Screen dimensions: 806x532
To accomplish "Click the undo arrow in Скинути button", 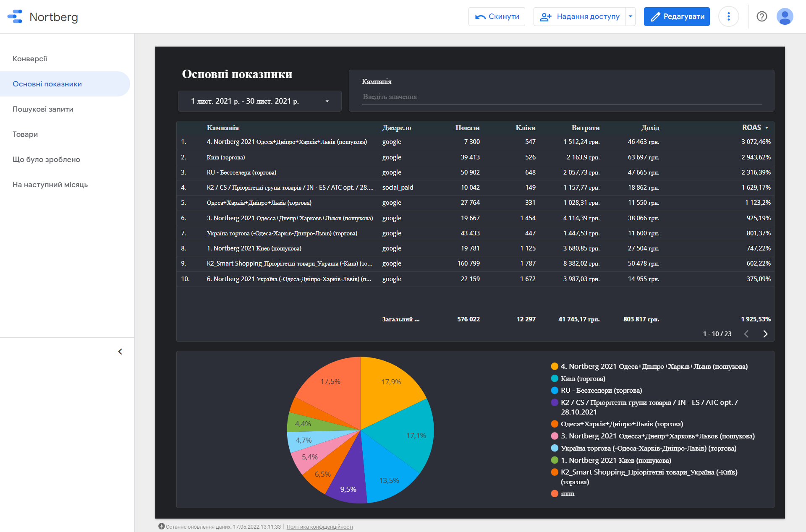I will click(480, 17).
